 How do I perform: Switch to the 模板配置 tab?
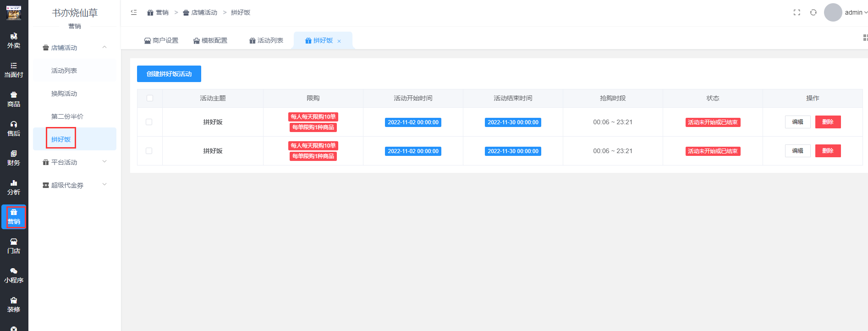tap(210, 40)
